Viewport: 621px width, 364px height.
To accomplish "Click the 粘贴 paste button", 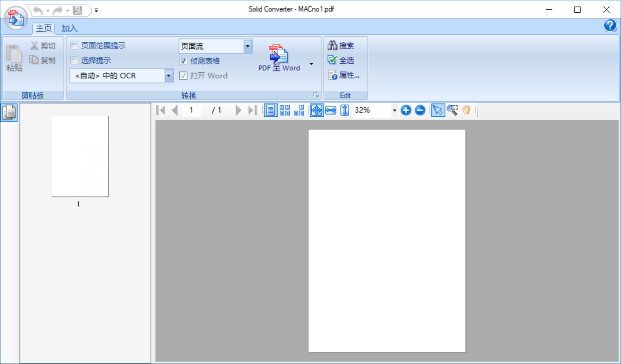I will coord(14,58).
